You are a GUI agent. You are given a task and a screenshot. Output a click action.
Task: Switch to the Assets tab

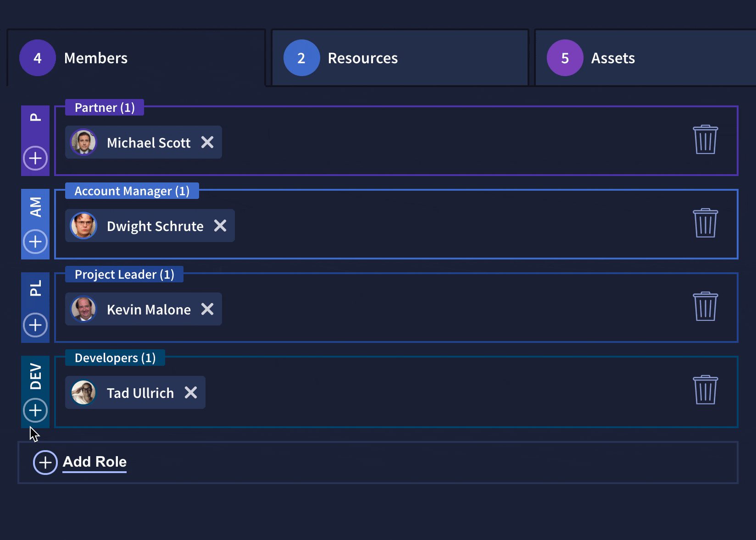[645, 58]
